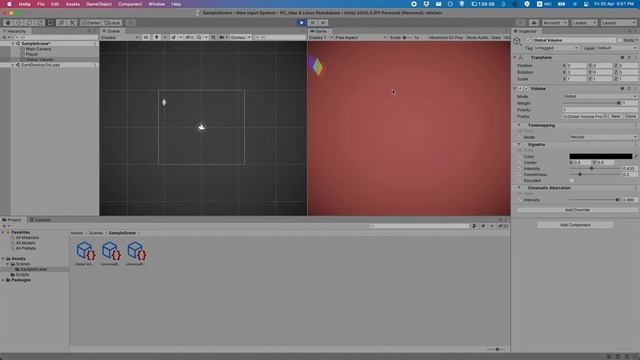The height and width of the screenshot is (360, 640).
Task: Open the Layers dropdown
Action: coord(584,23)
